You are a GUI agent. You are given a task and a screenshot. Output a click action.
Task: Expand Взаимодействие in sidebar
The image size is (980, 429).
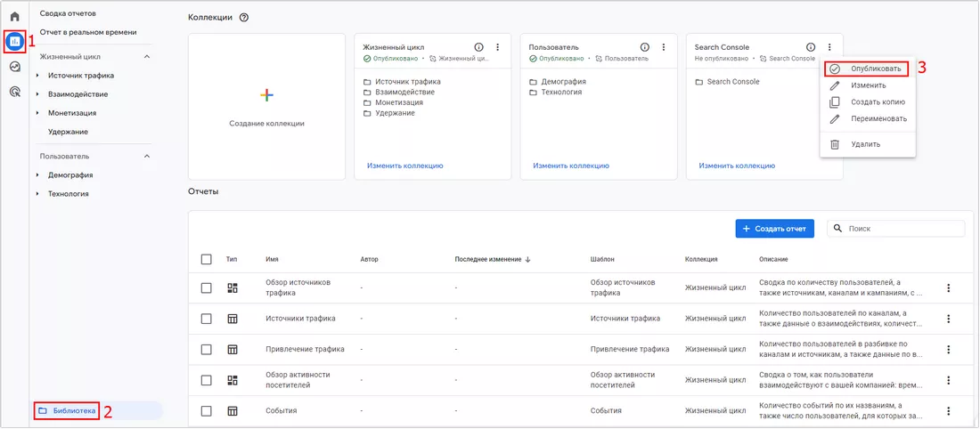coord(37,94)
